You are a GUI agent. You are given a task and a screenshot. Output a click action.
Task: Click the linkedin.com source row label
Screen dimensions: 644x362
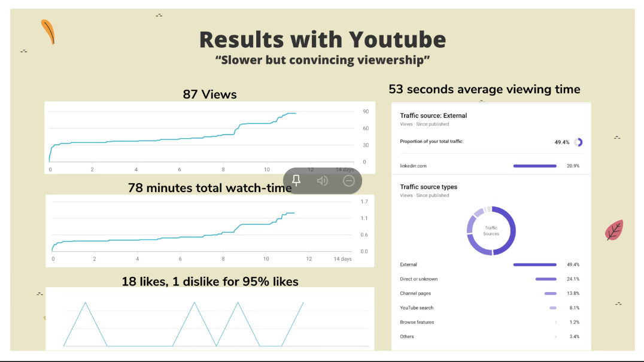[x=413, y=166]
